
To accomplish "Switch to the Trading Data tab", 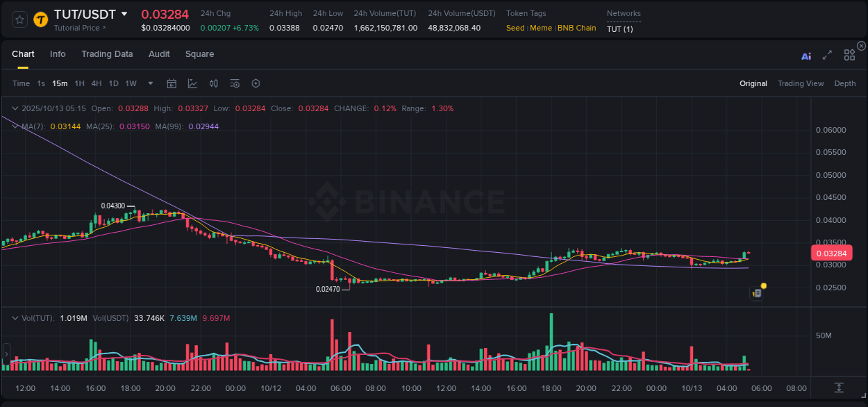I will point(107,54).
